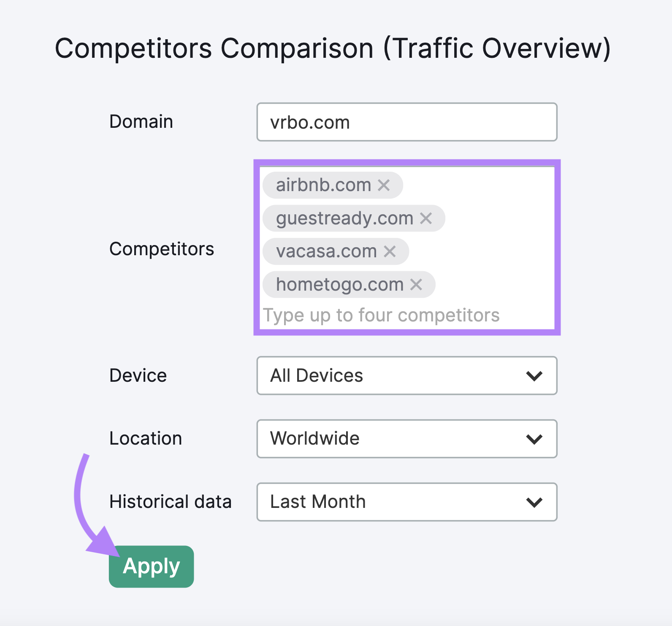672x626 pixels.
Task: Click the chevron arrow in Historical data field
Action: click(x=534, y=502)
